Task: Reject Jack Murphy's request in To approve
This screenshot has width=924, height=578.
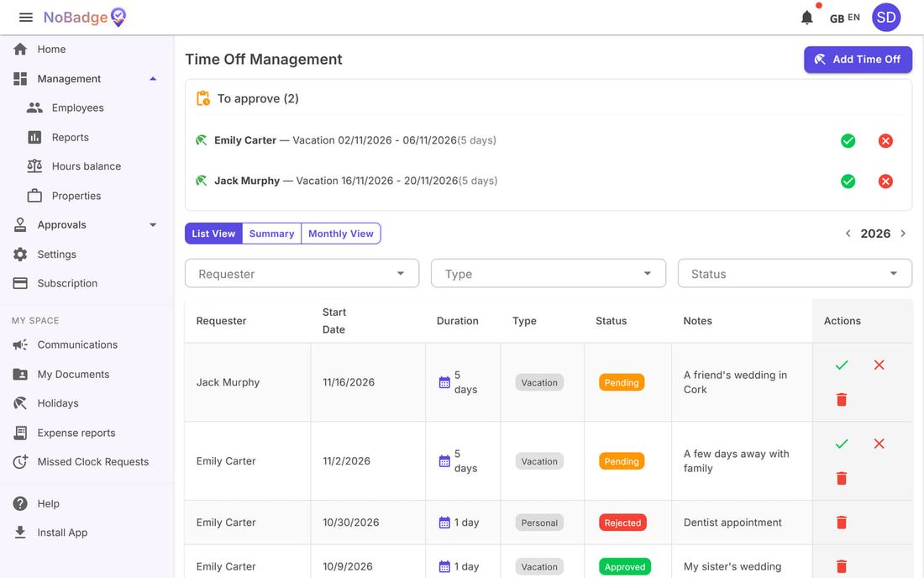Action: [885, 181]
